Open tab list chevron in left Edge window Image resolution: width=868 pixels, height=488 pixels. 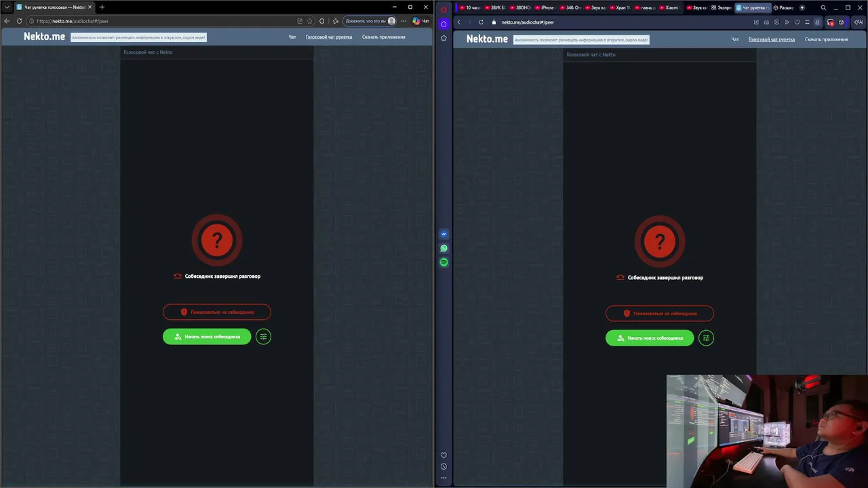point(7,7)
